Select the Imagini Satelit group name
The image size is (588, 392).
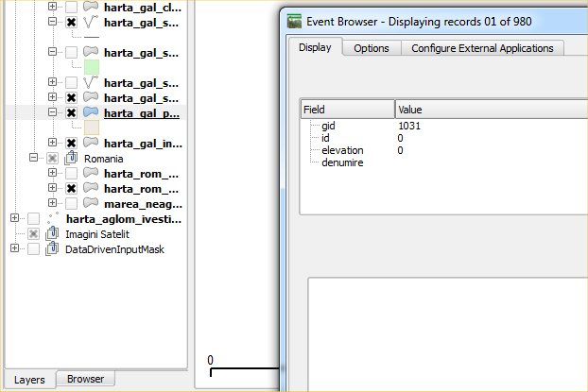tap(97, 234)
